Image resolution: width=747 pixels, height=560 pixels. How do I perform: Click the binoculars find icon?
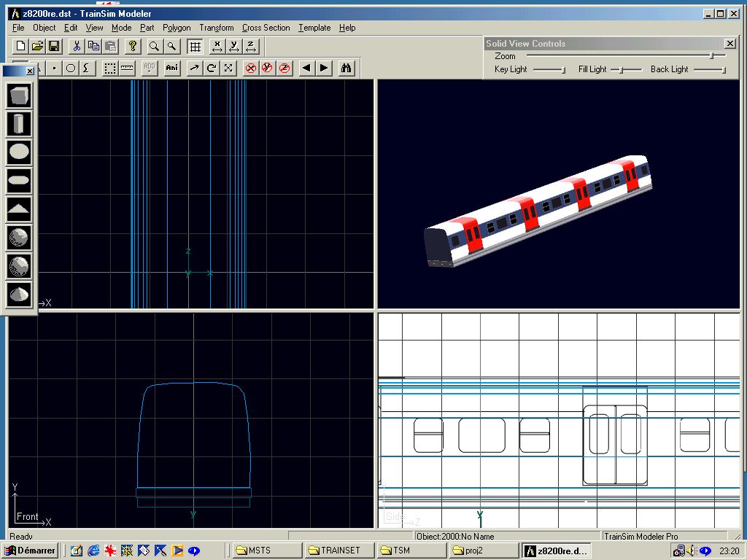(347, 68)
